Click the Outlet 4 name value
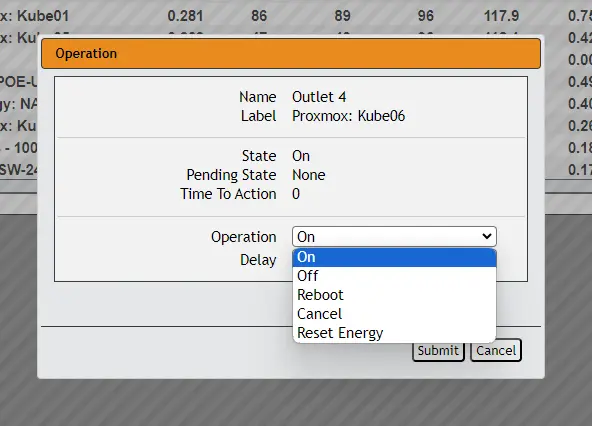Image resolution: width=592 pixels, height=426 pixels. (x=319, y=97)
